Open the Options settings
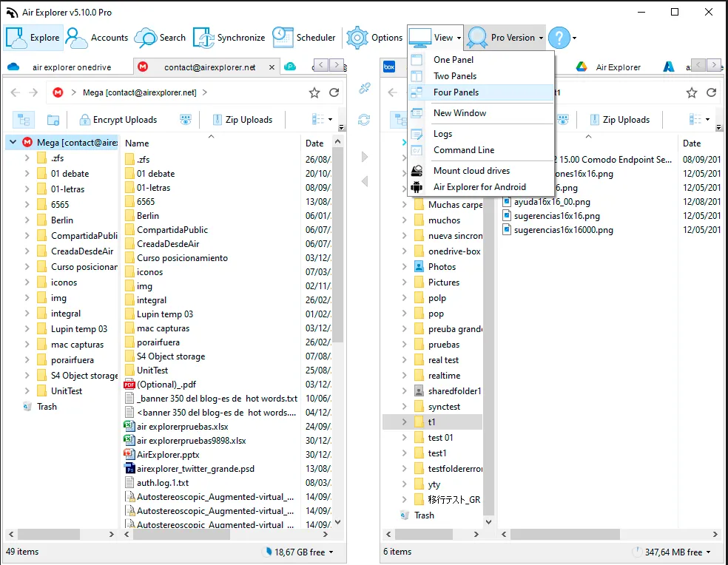Image resolution: width=728 pixels, height=565 pixels. (374, 38)
